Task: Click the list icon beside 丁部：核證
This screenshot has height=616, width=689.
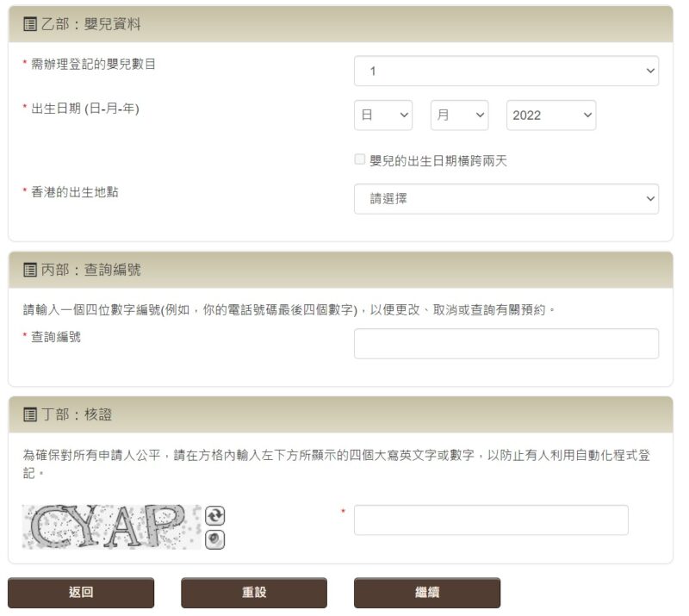Action: tap(30, 414)
